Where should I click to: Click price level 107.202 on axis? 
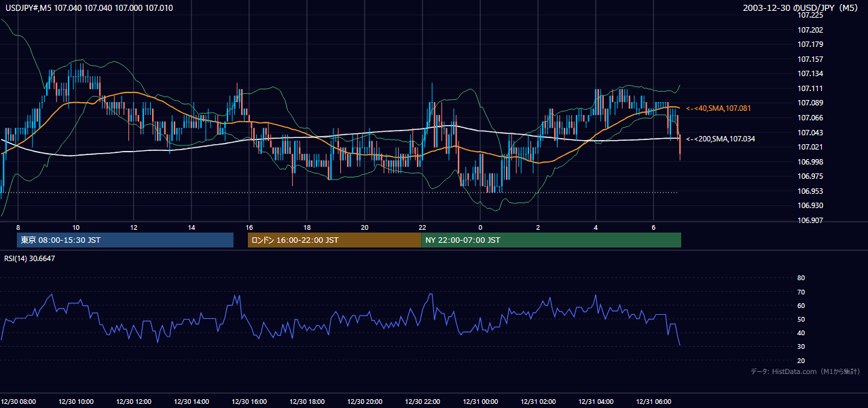pos(810,30)
